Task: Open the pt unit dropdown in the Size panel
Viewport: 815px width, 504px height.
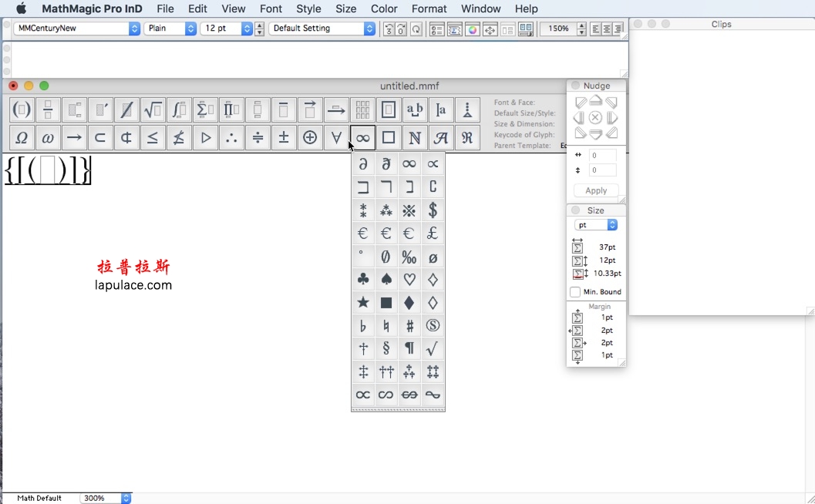Action: pyautogui.click(x=594, y=224)
